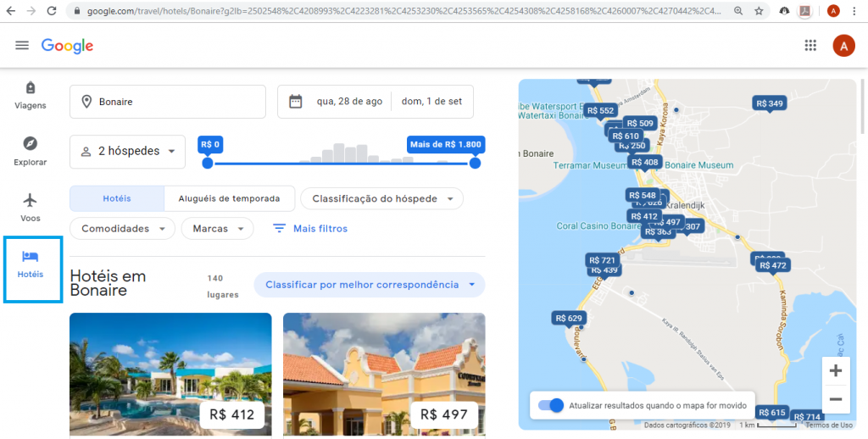
Task: Select the R$ 349 map price marker
Action: (770, 103)
